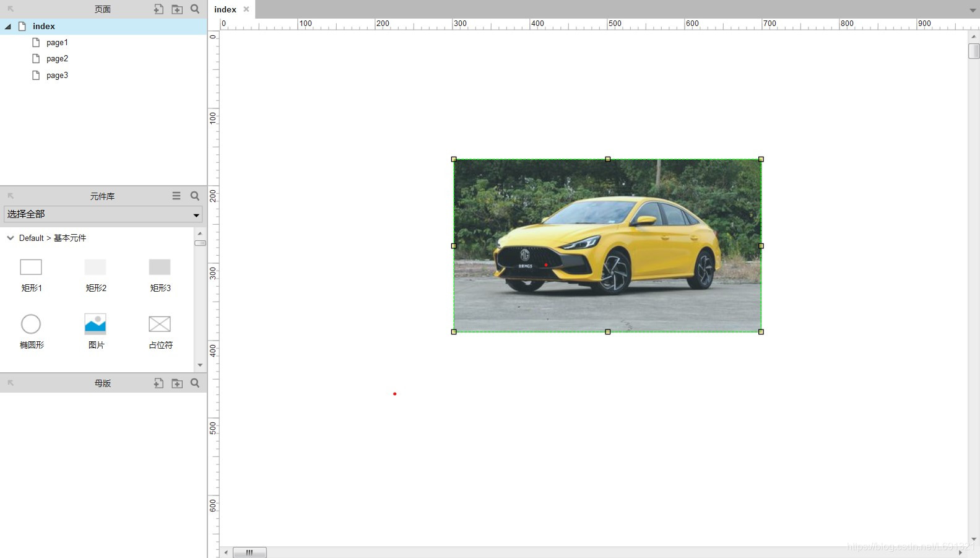The width and height of the screenshot is (980, 558).
Task: Collapse the index page tree node
Action: click(8, 27)
